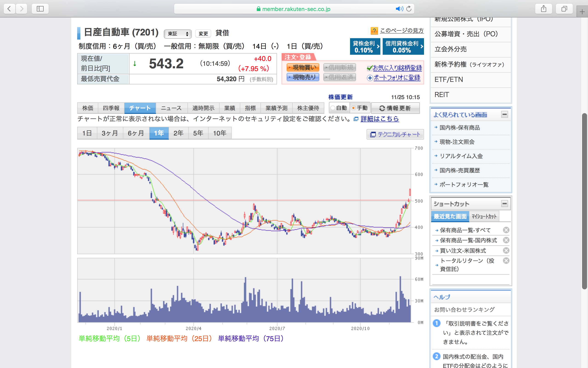Select the 1日 chart period
The image size is (588, 368).
tap(87, 133)
